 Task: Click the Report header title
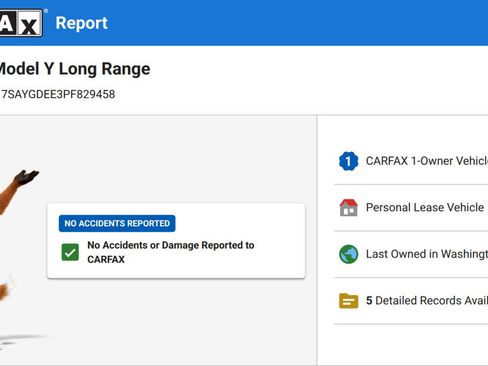82,23
